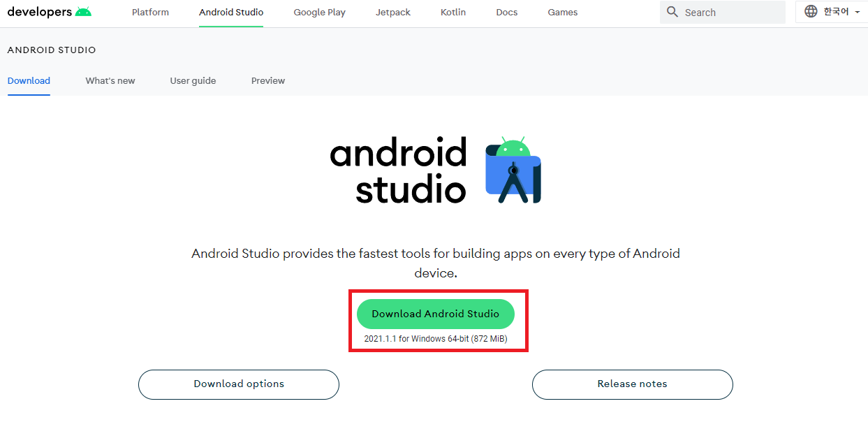868x443 pixels.
Task: Switch to the What's new tab
Action: point(110,80)
